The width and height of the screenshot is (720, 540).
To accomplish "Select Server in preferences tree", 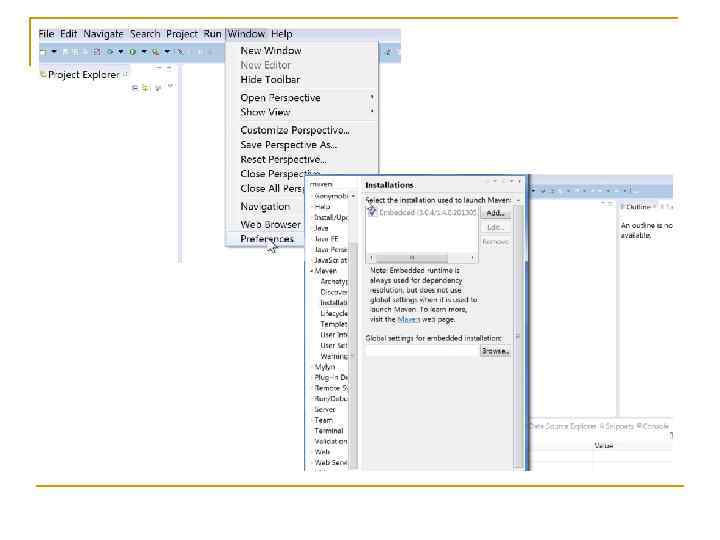I will [325, 410].
